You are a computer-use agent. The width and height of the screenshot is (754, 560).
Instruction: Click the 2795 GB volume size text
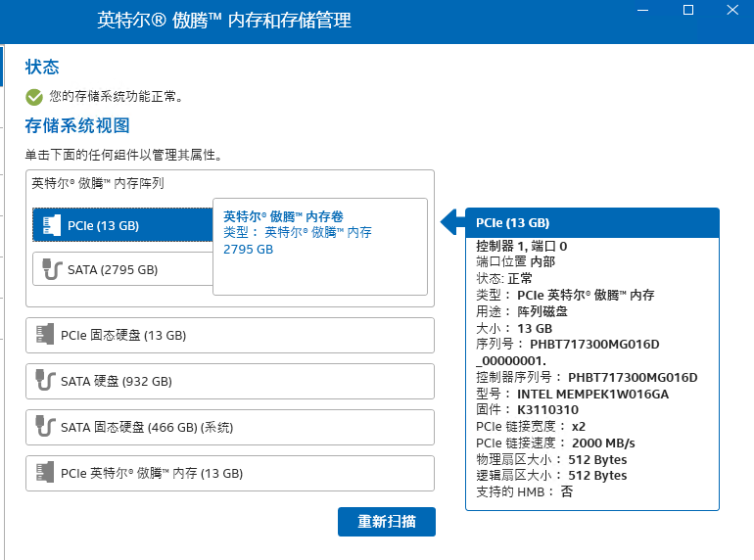pos(248,250)
